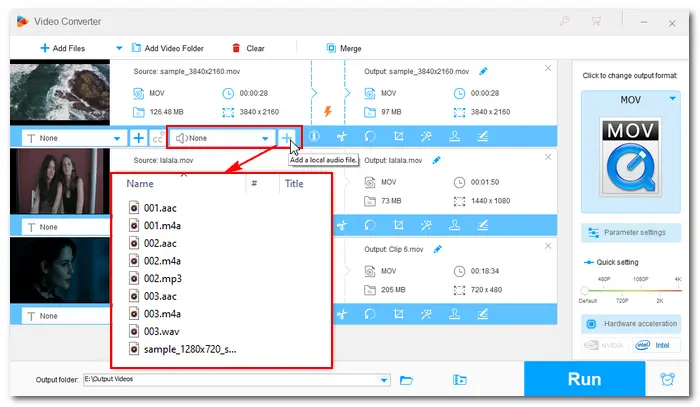
Task: Open the subtitle None dropdown for lalala.mov
Action: pos(66,227)
